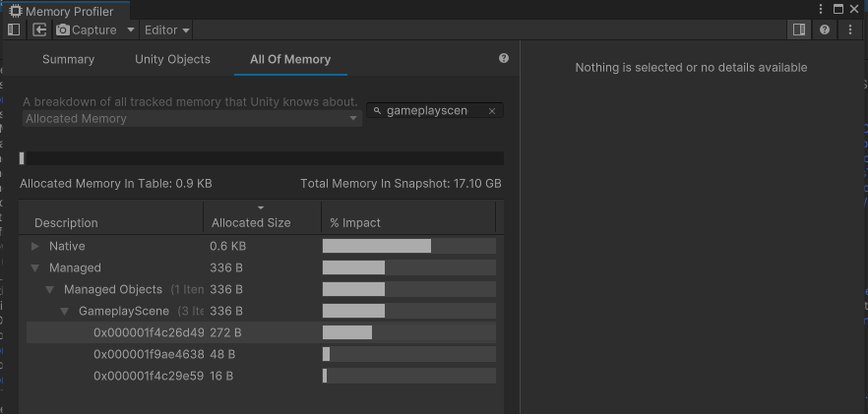
Task: Collapse the Managed tree row
Action: 35,267
